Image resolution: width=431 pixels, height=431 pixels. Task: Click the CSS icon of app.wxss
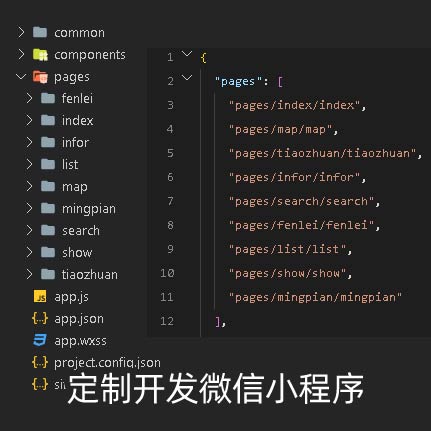click(x=40, y=340)
